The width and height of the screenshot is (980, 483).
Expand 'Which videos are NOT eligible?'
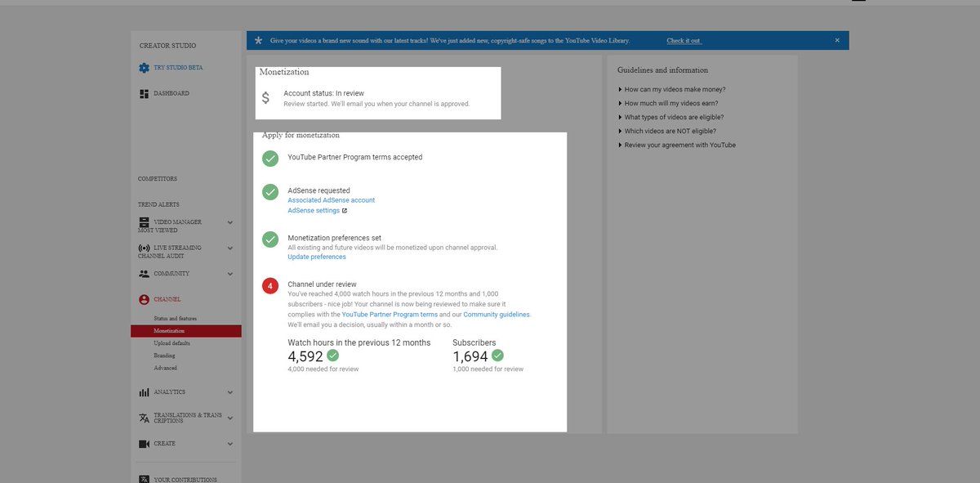click(x=667, y=132)
